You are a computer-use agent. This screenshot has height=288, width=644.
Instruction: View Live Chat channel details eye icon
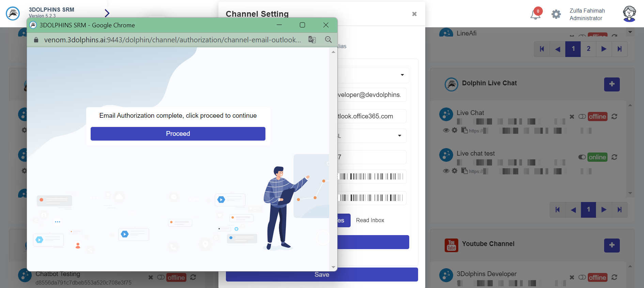(446, 130)
